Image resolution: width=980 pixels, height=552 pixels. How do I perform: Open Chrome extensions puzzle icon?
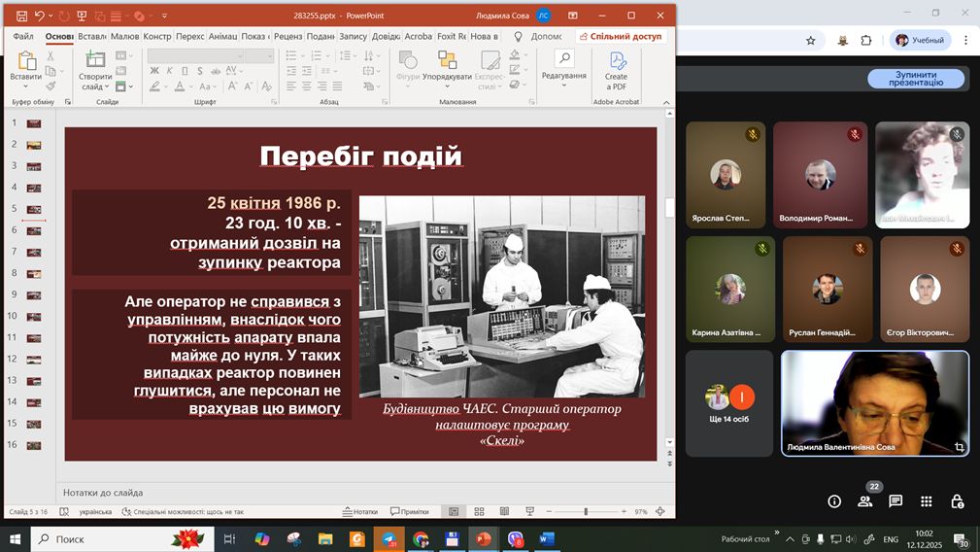click(866, 41)
